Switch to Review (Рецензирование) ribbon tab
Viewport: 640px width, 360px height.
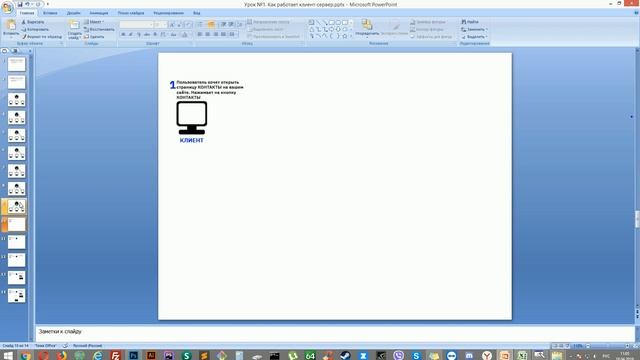[x=169, y=13]
